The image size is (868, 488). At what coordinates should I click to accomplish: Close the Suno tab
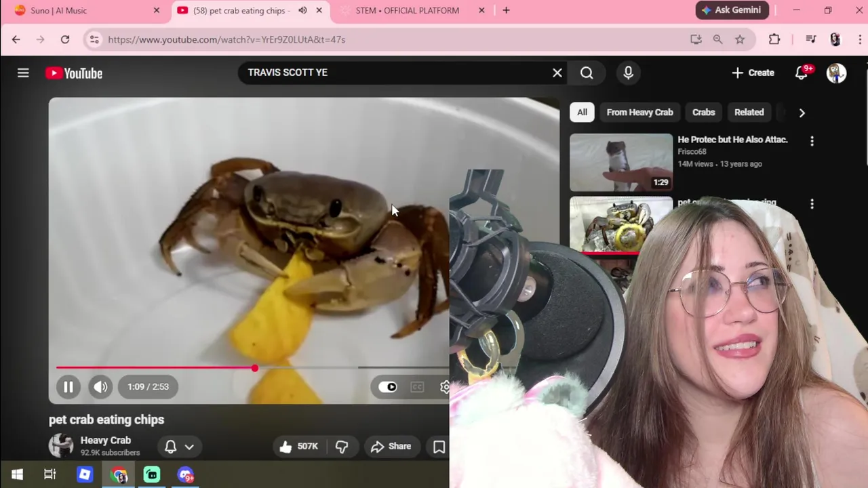[x=157, y=10]
